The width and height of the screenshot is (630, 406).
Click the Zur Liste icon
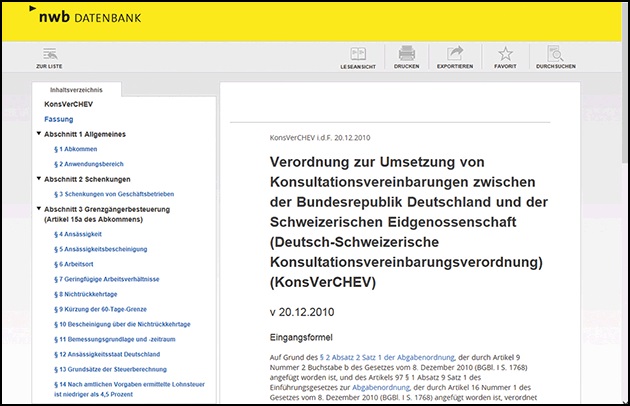click(48, 57)
